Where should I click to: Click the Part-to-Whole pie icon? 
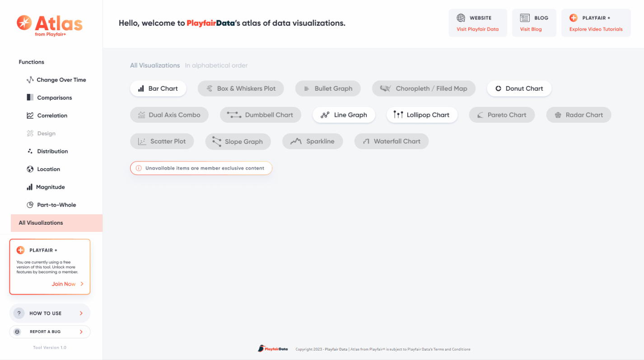point(30,205)
